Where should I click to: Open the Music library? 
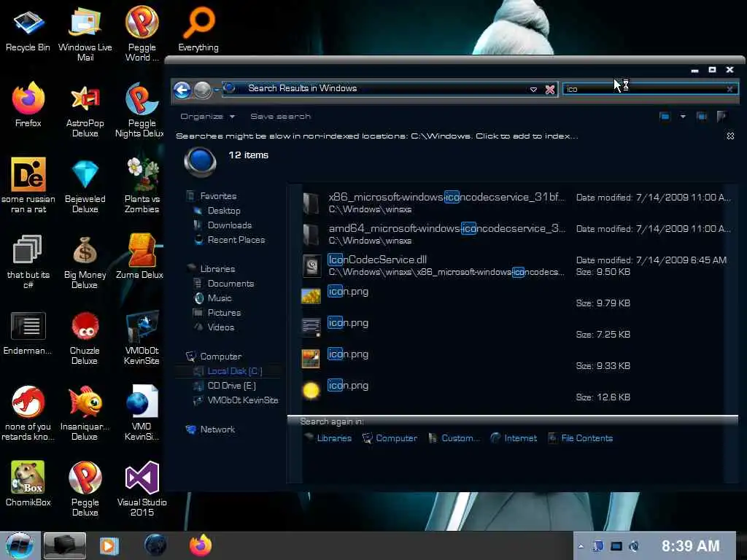(x=219, y=298)
